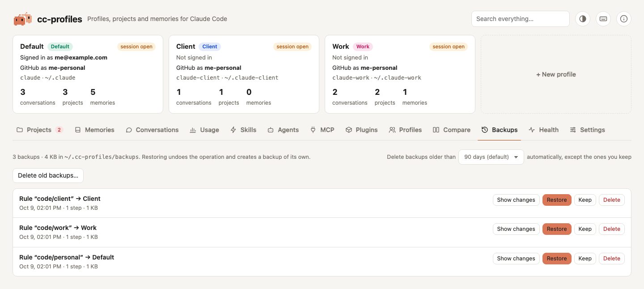Go to the Conversations tab
Image resolution: width=644 pixels, height=289 pixels.
[x=152, y=130]
